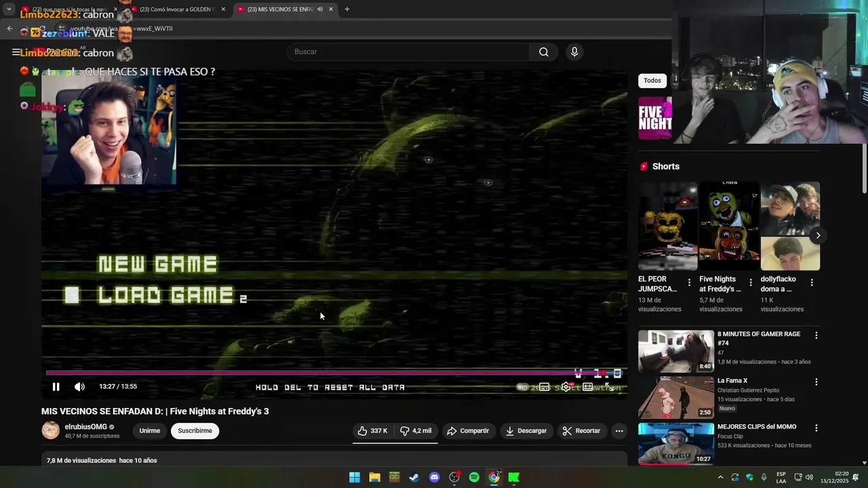Dislike the video with thumbs down
Viewport: 868px width, 488px height.
[416, 431]
